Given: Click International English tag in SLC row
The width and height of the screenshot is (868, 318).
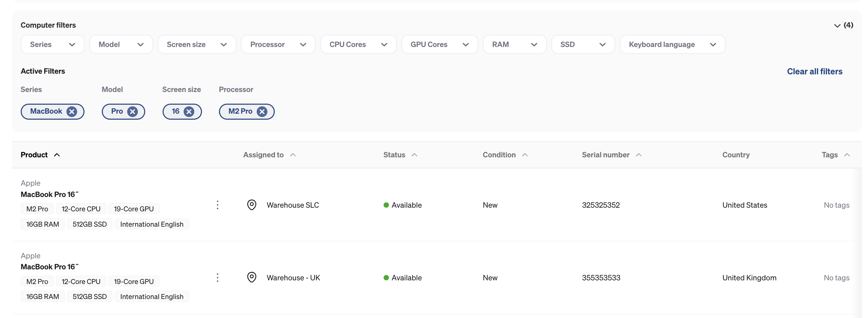Looking at the screenshot, I should [152, 224].
